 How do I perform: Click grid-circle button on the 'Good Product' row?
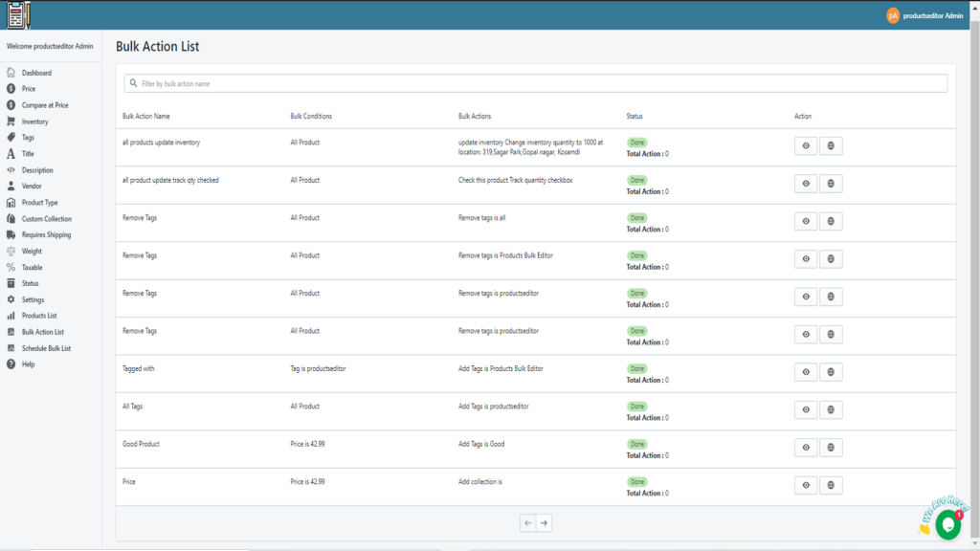(831, 448)
